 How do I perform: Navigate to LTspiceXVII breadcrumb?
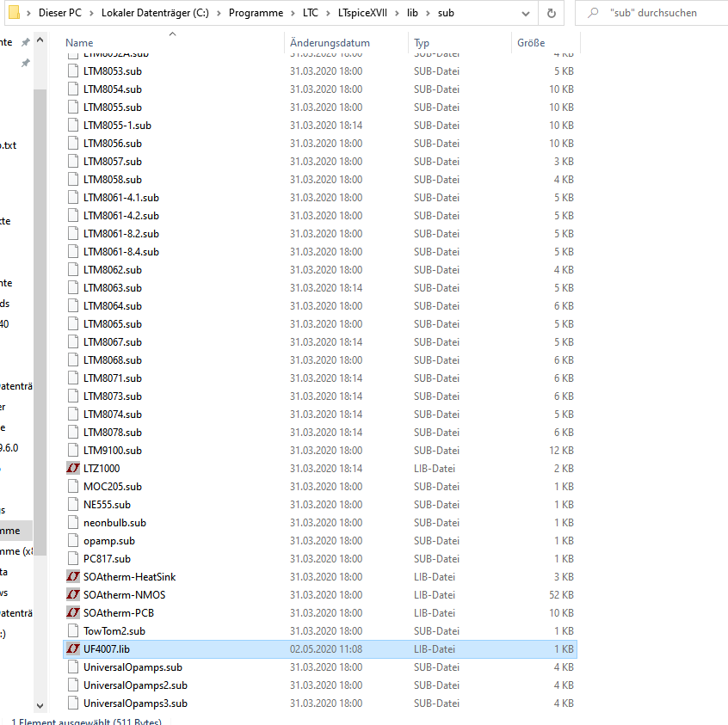[x=362, y=13]
